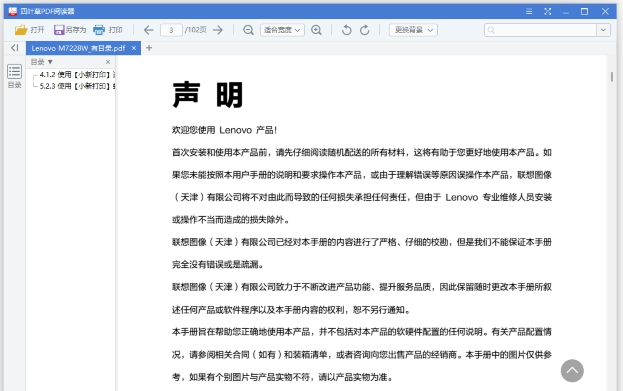Zoom in with the plus magnifier
The width and height of the screenshot is (623, 391).
316,30
